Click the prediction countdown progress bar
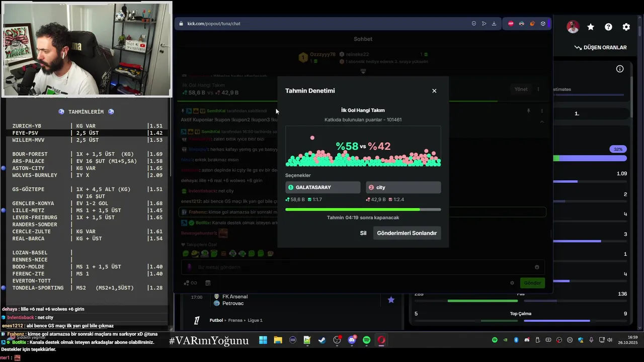The image size is (644, 362). coord(363,210)
